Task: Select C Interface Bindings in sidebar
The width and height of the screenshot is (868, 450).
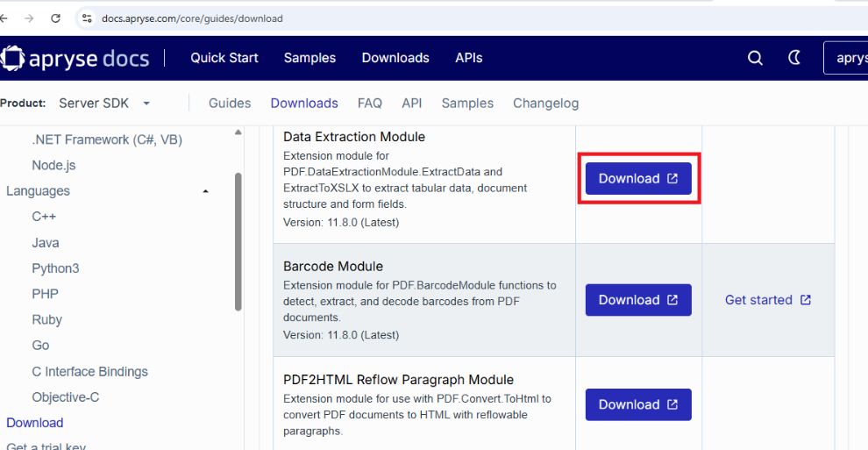Action: tap(89, 371)
